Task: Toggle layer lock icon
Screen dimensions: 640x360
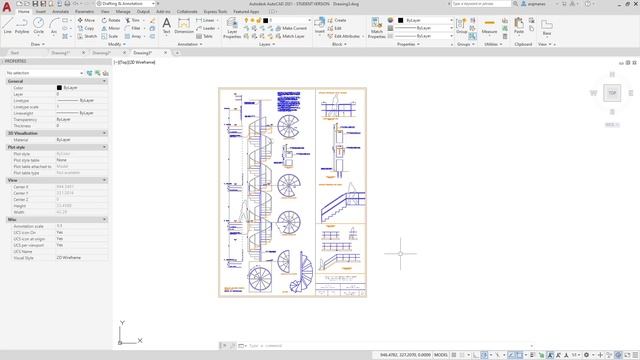Action: [x=258, y=20]
